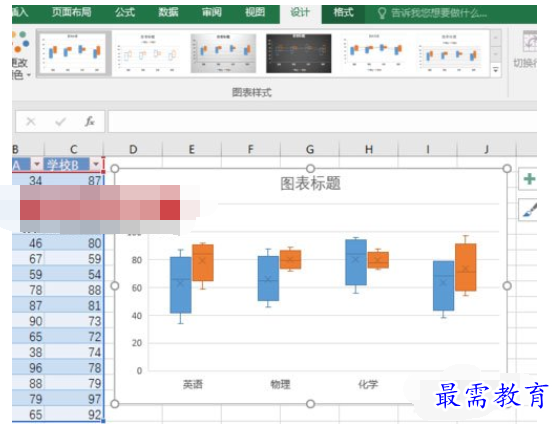Viewport: 557px width, 427px height.
Task: Select the second outlined chart style thumbnail
Action: (x=147, y=53)
